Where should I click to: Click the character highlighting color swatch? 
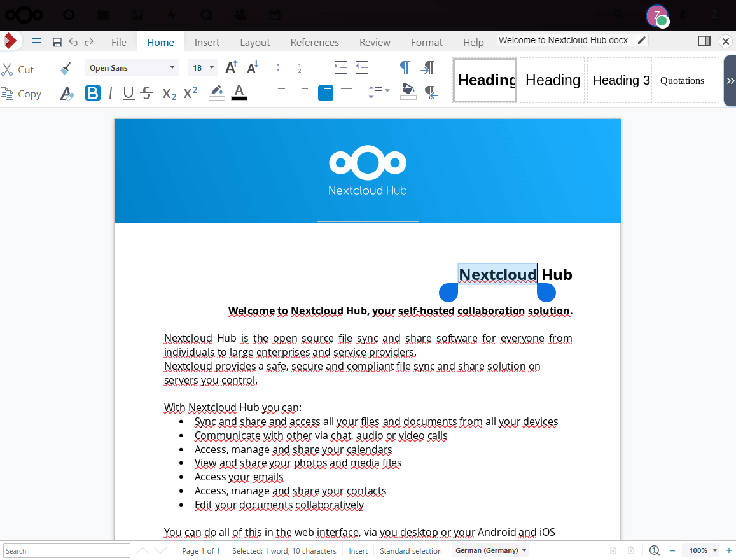point(216,92)
